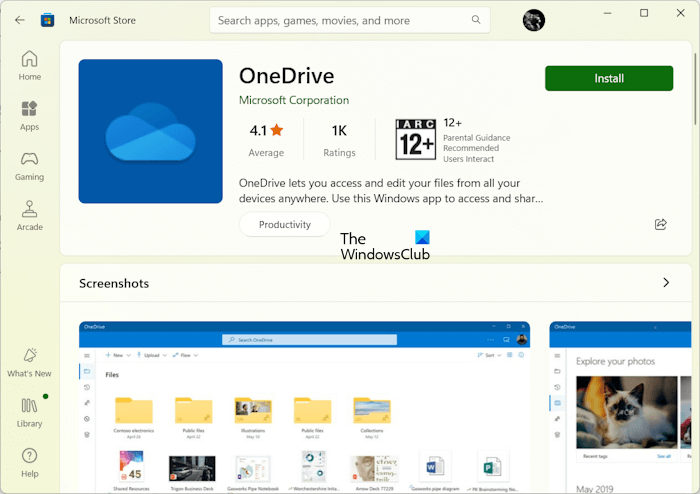Open the Microsoft Corporation publisher link
Viewport: 700px width, 494px height.
point(294,100)
